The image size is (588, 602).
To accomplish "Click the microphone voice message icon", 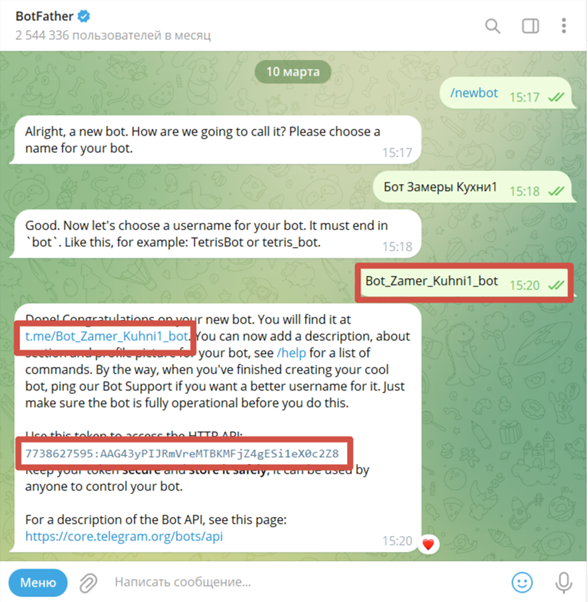I will click(563, 582).
